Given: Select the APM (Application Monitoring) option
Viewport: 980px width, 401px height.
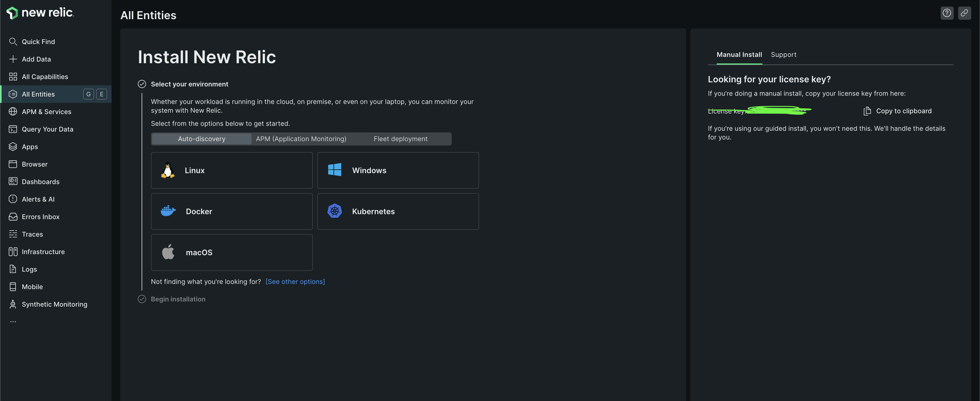Looking at the screenshot, I should [301, 138].
